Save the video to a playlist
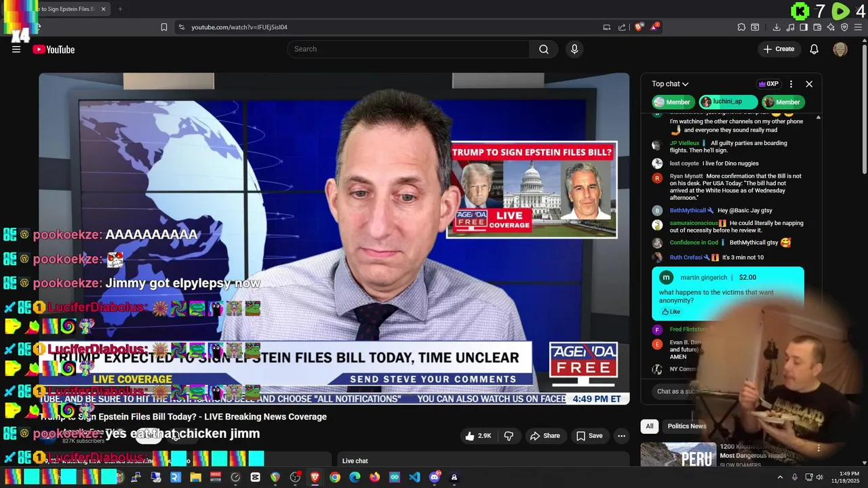This screenshot has height=488, width=868. click(x=589, y=436)
